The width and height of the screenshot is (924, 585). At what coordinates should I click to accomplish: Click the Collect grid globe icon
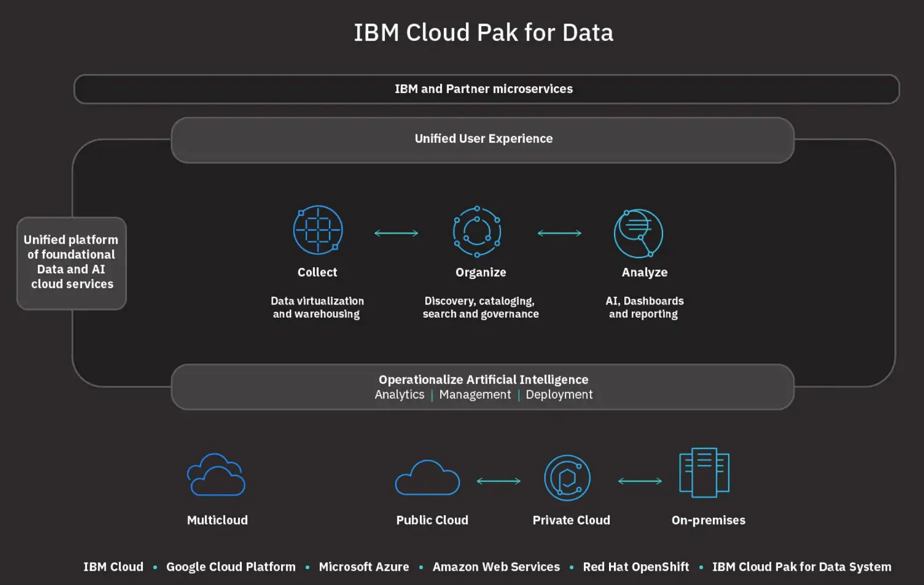tap(318, 230)
